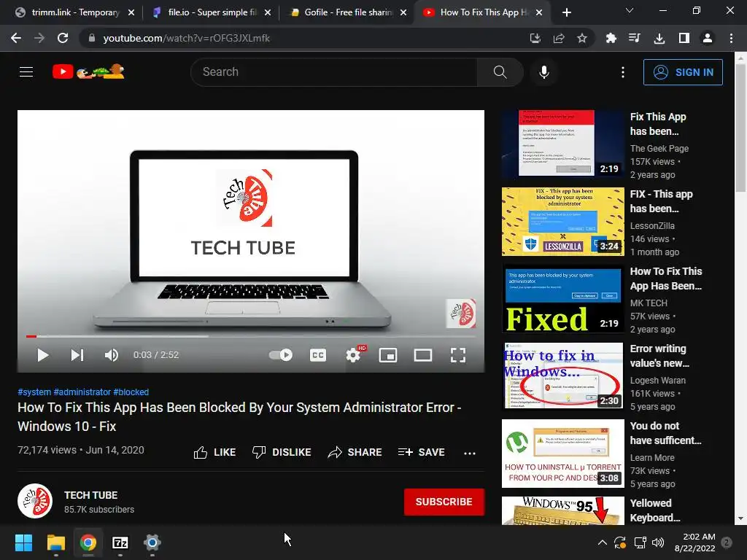Install YouTube app from address bar icon
Viewport: 747px width, 560px height.
coord(535,38)
